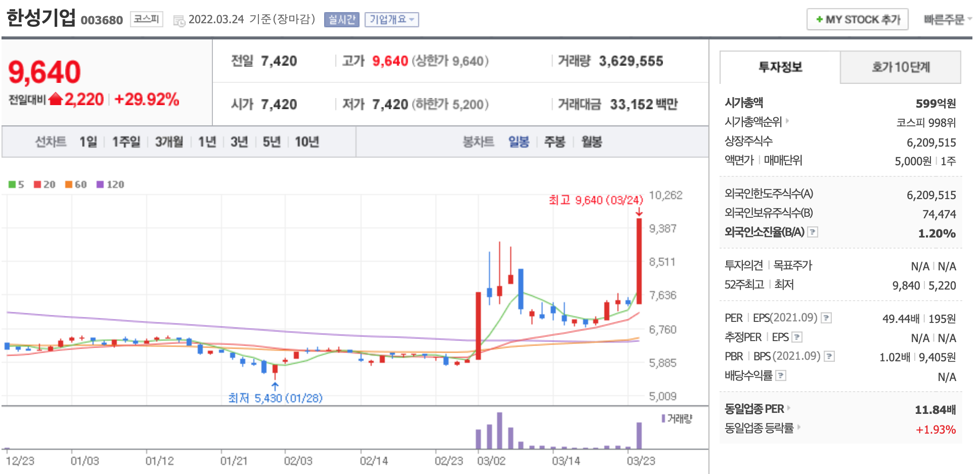Click the +1.93% sector change value

[x=936, y=430]
